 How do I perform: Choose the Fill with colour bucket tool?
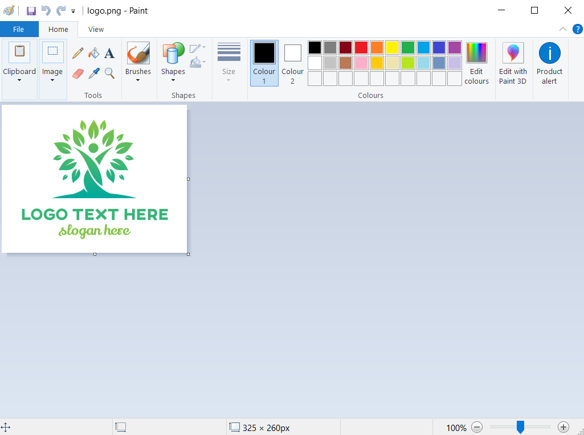click(94, 53)
